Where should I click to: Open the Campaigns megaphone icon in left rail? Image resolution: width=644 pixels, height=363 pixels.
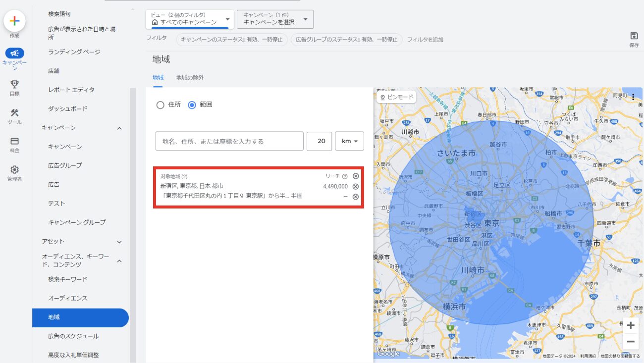pos(14,53)
